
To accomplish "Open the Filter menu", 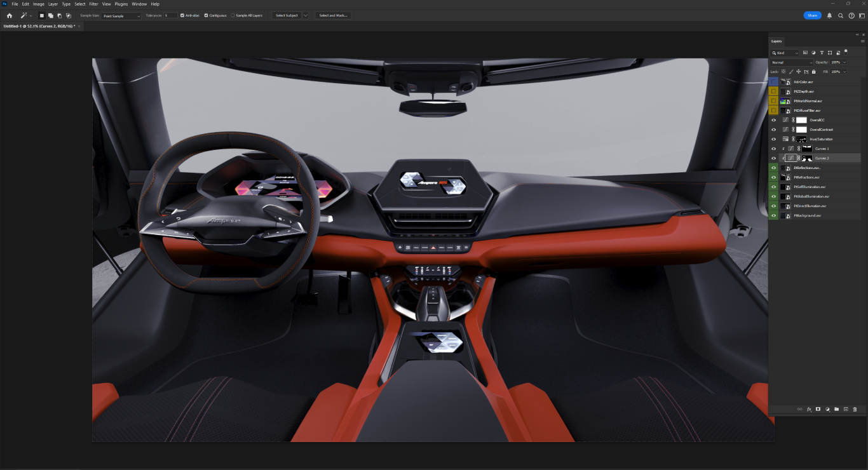I will tap(93, 4).
